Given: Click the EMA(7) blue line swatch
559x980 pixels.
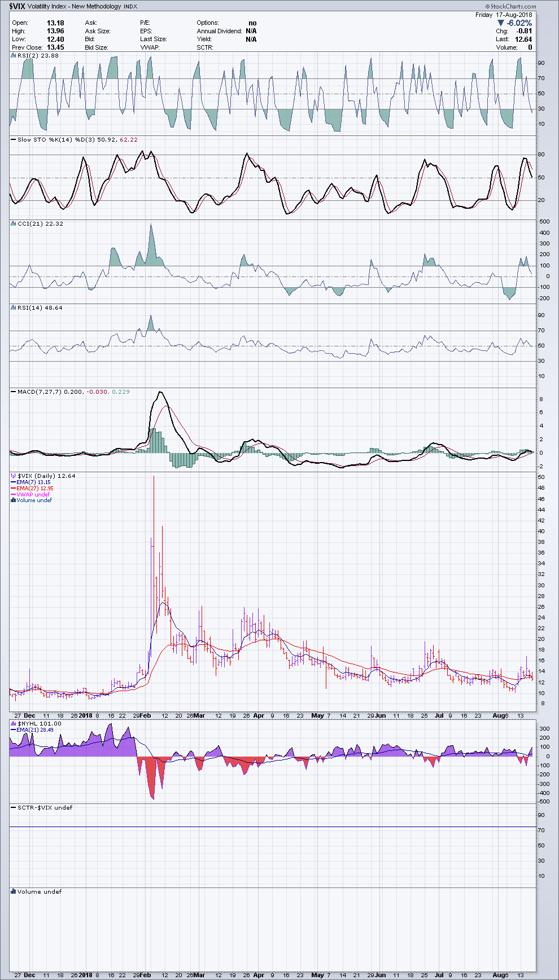Looking at the screenshot, I should point(14,482).
